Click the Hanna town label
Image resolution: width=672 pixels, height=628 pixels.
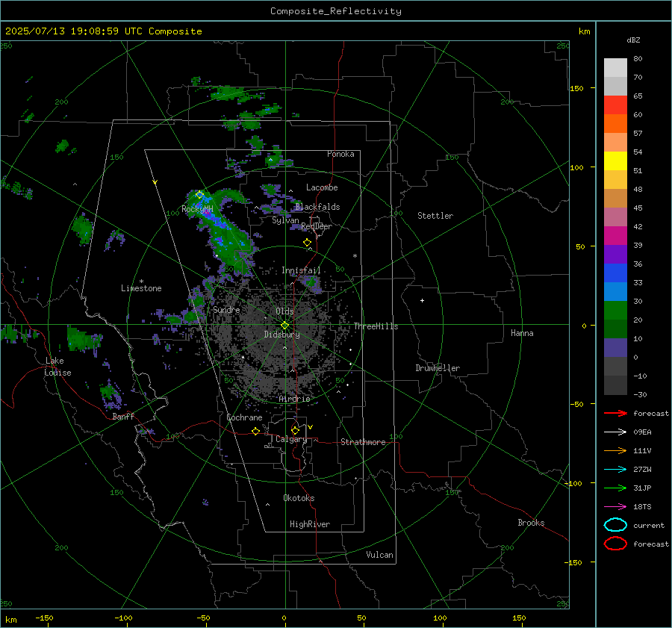[x=522, y=333]
